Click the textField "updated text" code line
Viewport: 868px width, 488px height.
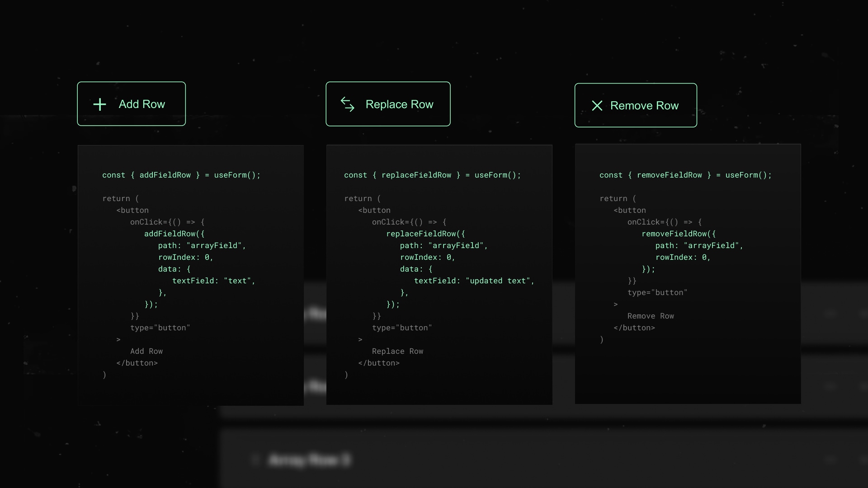[474, 281]
